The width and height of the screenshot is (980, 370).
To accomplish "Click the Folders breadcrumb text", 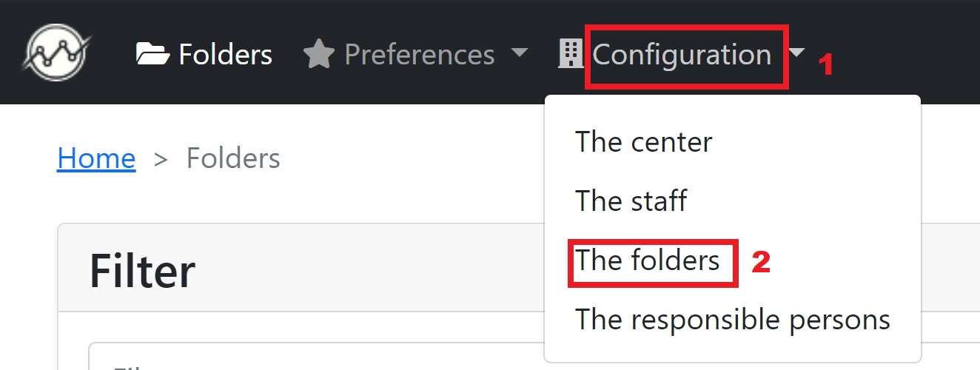I will (x=233, y=158).
